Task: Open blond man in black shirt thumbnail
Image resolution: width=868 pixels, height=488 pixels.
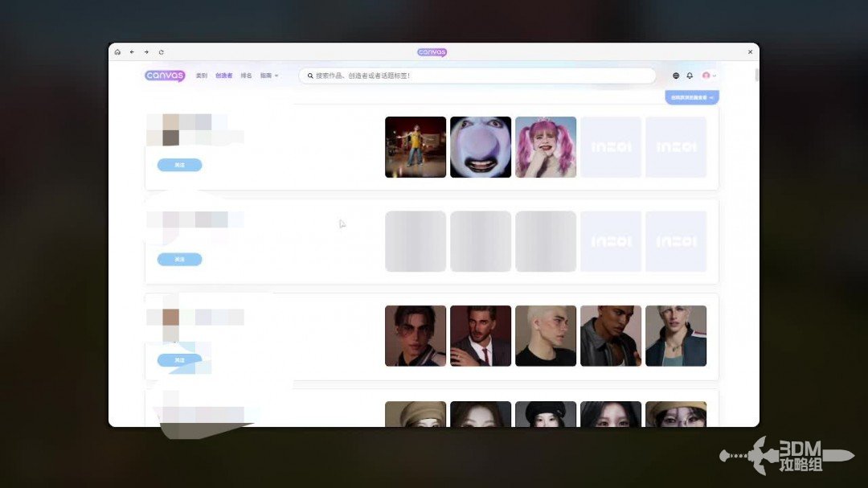Action: tap(546, 336)
